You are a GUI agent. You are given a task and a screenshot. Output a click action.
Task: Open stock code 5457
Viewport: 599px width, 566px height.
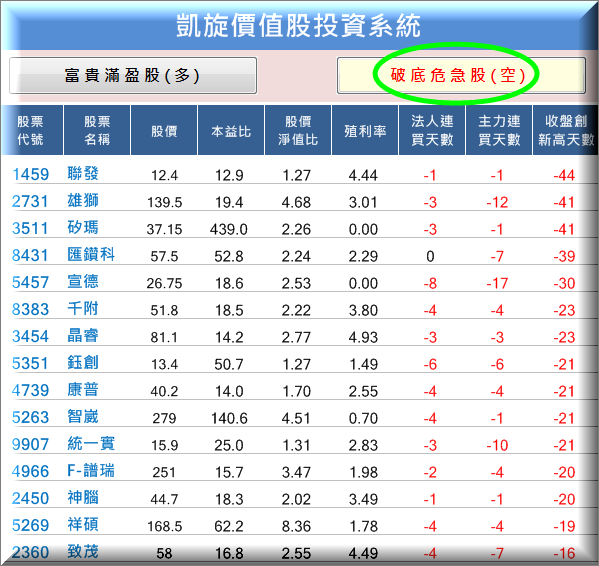click(31, 283)
